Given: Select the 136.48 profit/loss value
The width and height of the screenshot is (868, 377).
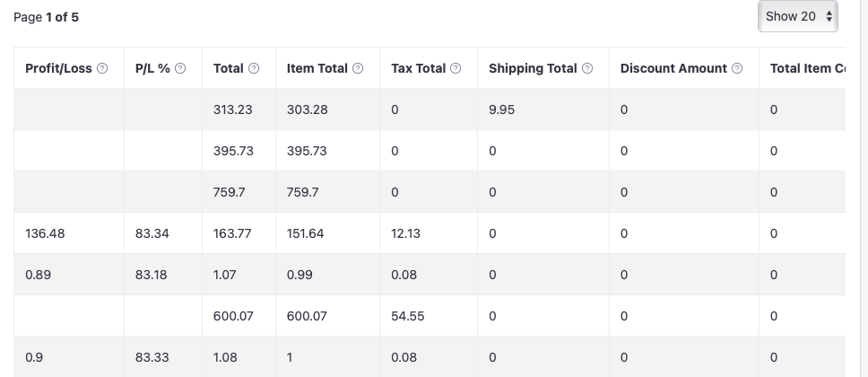Looking at the screenshot, I should (45, 233).
